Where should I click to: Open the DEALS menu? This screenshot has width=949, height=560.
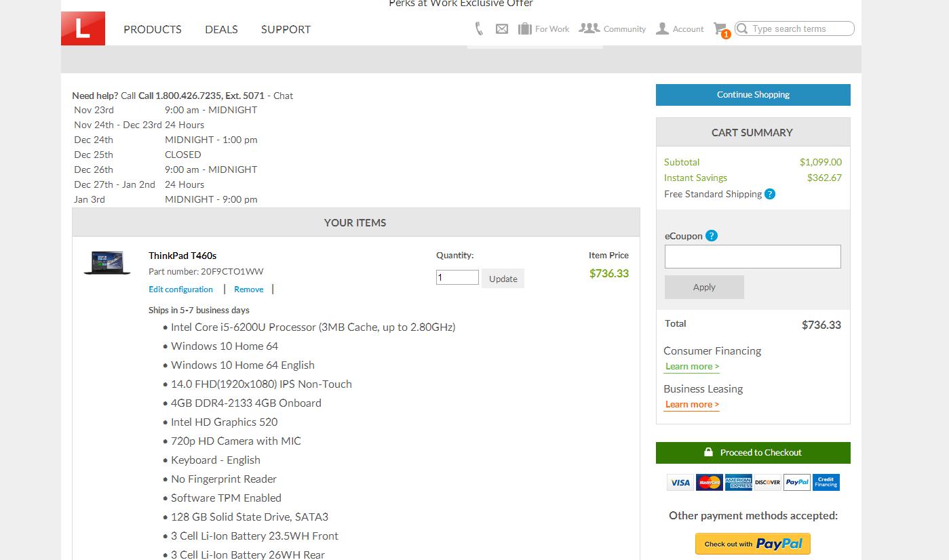(x=221, y=29)
